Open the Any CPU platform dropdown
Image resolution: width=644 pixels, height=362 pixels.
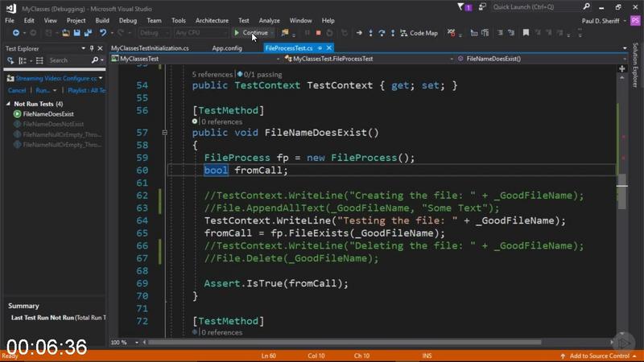[200, 33]
